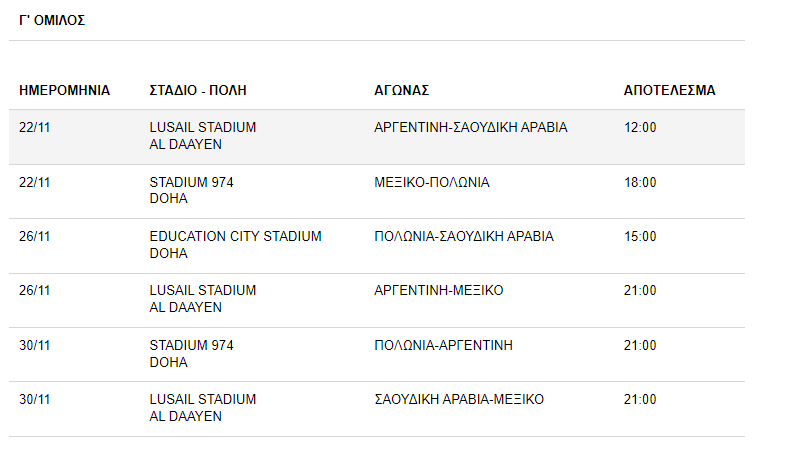Click the 12:00 kickoff time

tap(640, 128)
